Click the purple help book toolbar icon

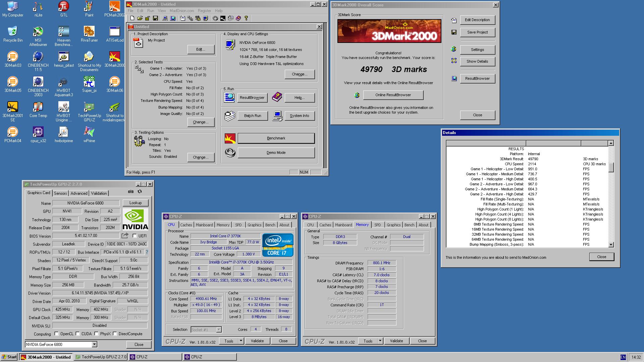(x=238, y=18)
